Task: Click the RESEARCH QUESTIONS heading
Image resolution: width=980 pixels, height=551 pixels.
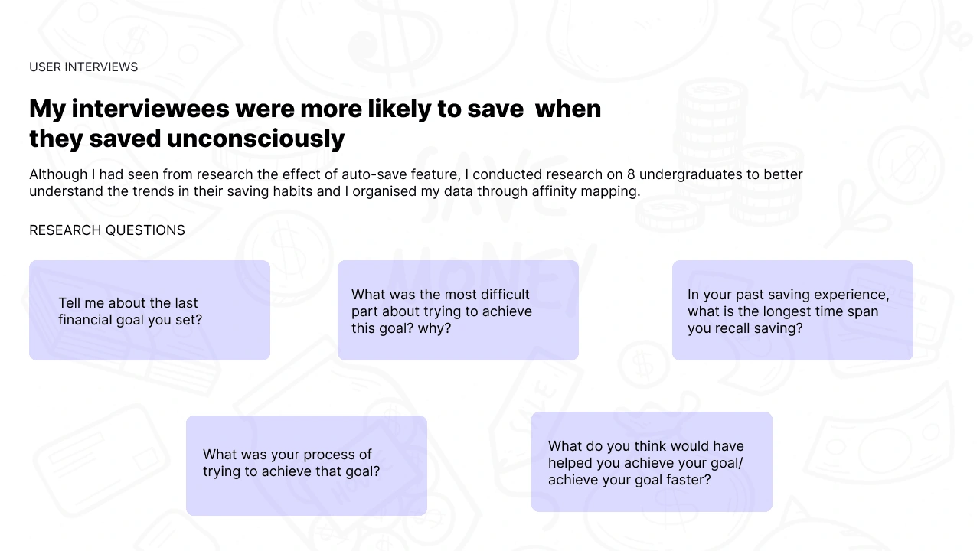Action: pyautogui.click(x=107, y=230)
